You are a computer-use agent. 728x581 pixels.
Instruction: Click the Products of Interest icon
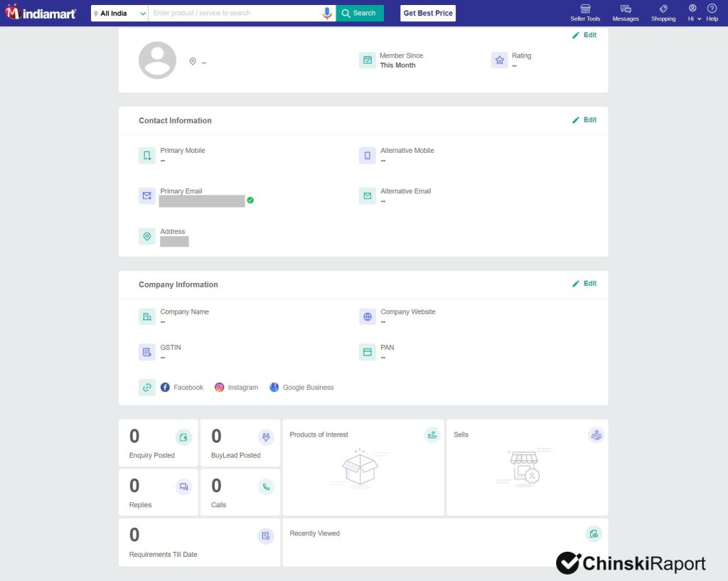(x=432, y=435)
